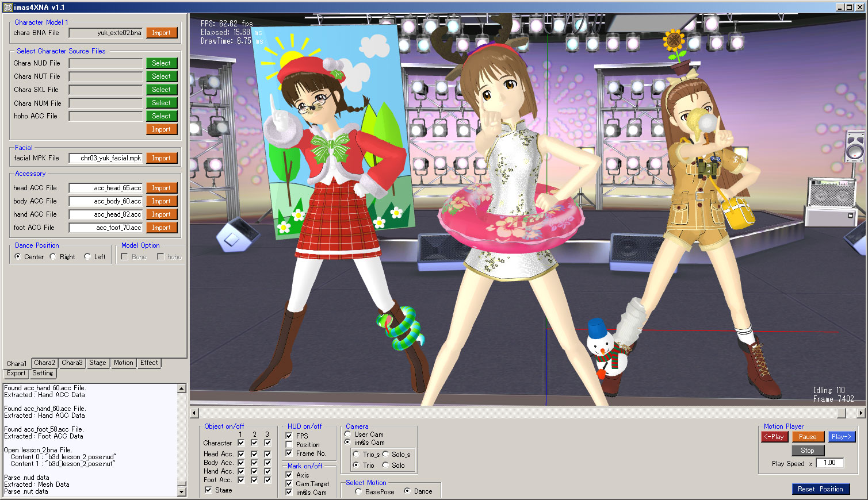Click the timeline frame slider thumb
The height and width of the screenshot is (500, 868).
pos(842,413)
